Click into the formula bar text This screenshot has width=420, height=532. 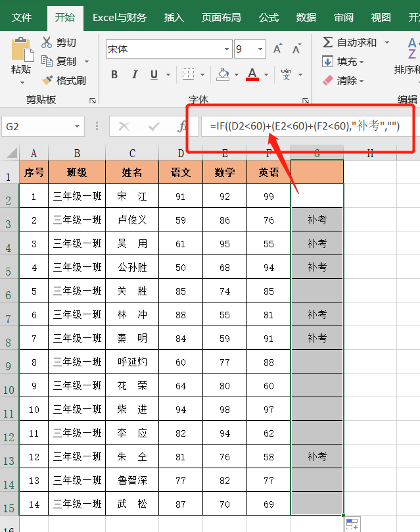[305, 126]
